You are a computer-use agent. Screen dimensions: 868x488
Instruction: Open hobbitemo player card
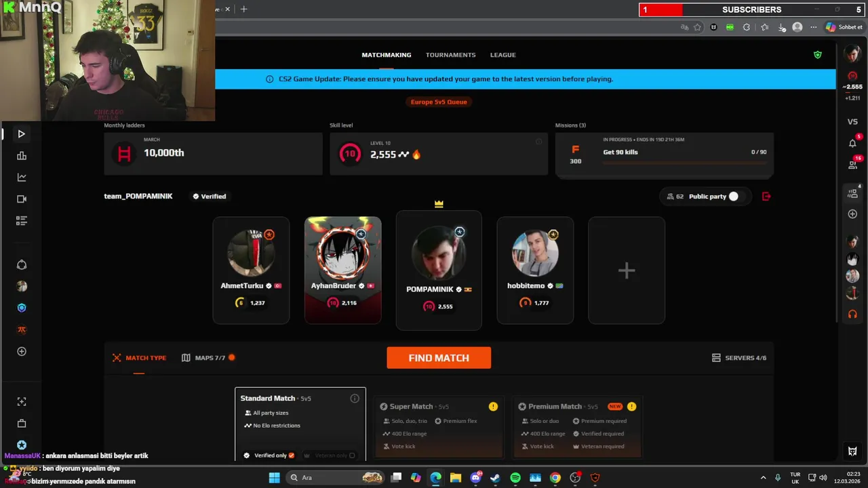tap(535, 270)
